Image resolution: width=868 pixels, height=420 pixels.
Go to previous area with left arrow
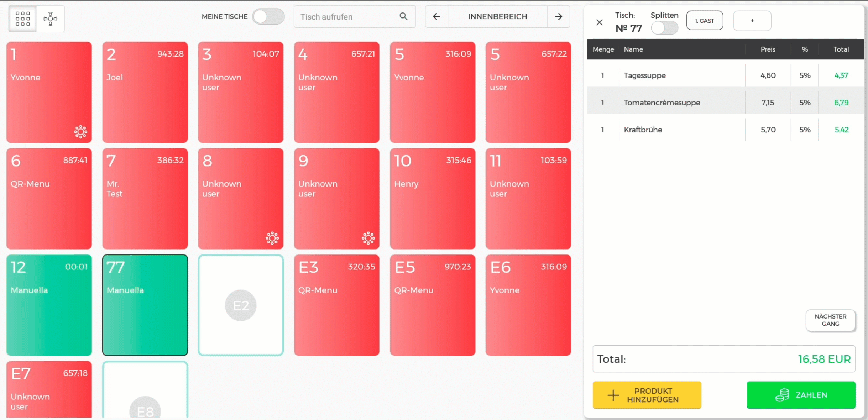pyautogui.click(x=436, y=16)
